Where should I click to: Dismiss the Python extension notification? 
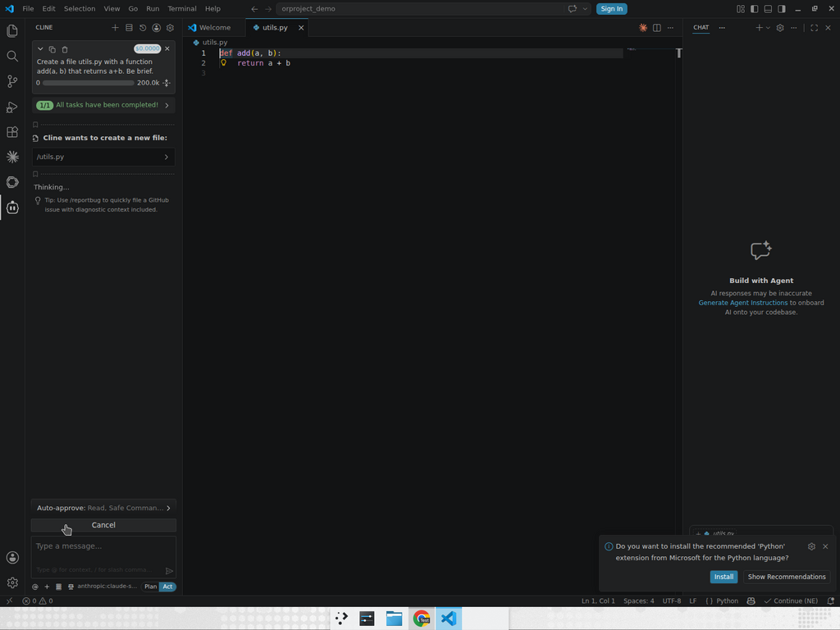click(825, 546)
